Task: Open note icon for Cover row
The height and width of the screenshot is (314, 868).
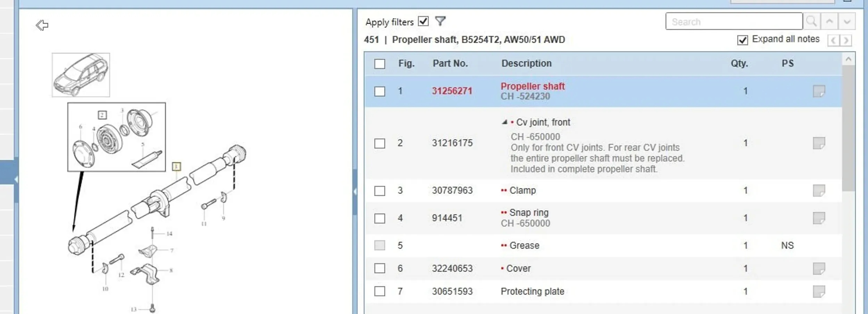Action: (819, 268)
